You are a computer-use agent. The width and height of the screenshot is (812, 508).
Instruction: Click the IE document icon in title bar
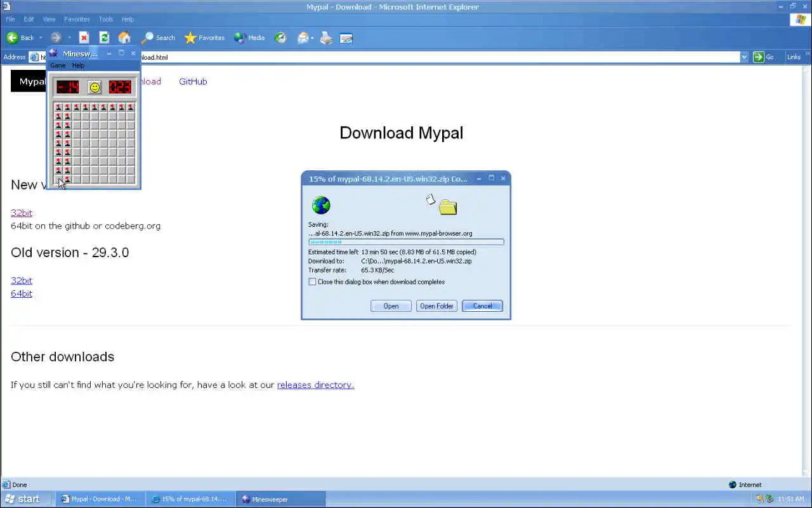(x=7, y=6)
